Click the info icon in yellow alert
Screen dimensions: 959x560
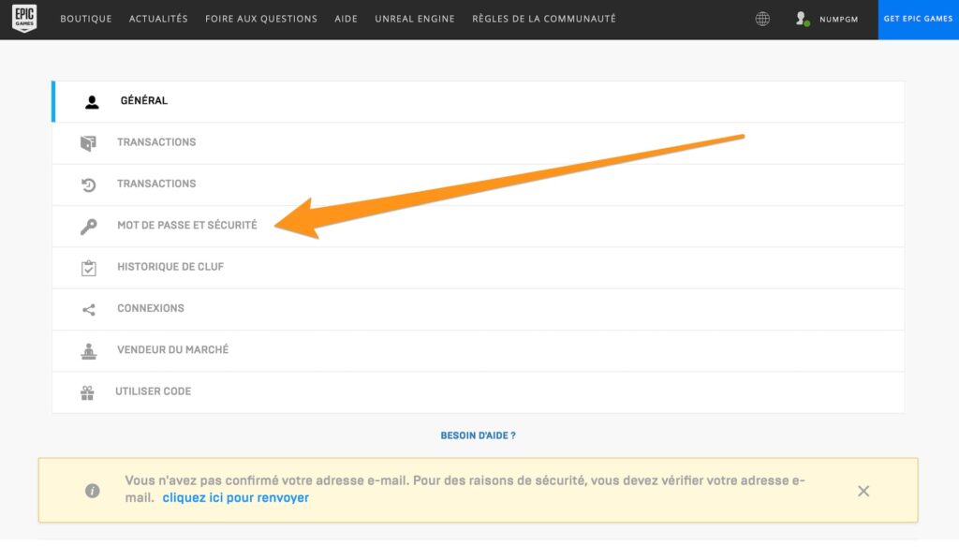tap(92, 491)
